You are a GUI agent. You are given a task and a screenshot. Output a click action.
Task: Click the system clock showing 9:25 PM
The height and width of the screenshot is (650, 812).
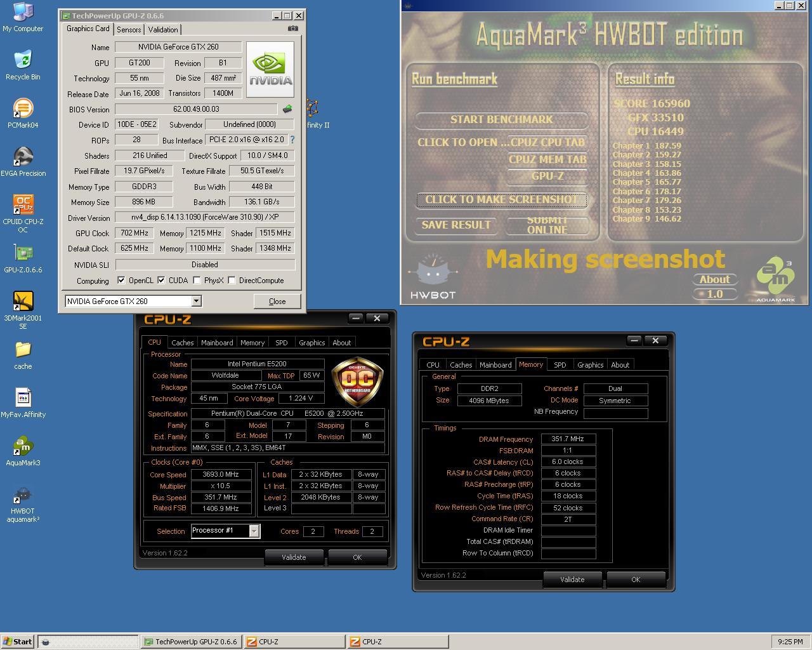790,642
